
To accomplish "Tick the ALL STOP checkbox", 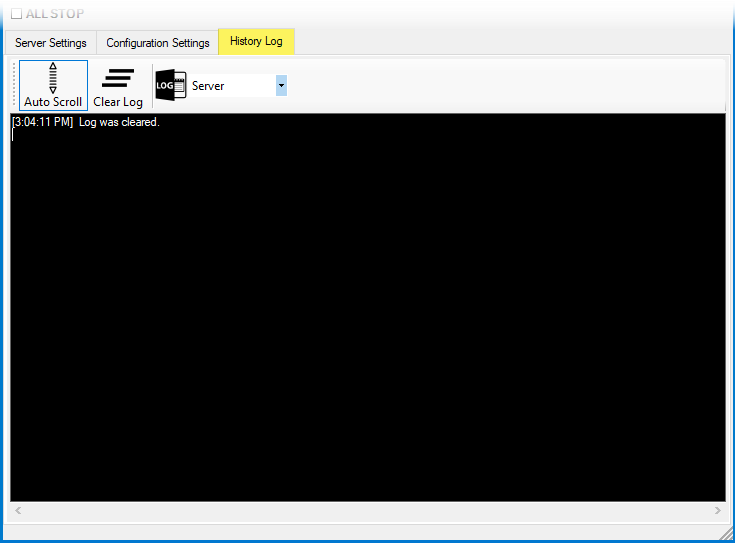I will pos(16,14).
